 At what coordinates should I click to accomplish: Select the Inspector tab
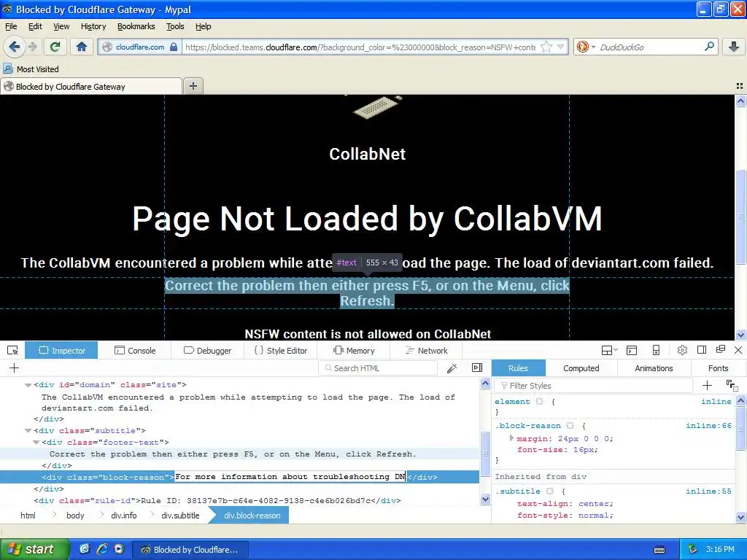point(61,351)
